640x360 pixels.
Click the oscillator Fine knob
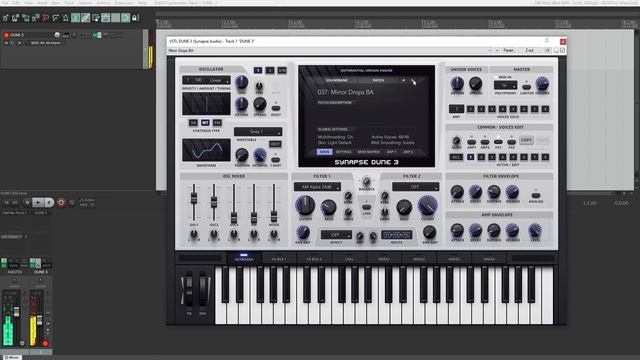coord(259,86)
